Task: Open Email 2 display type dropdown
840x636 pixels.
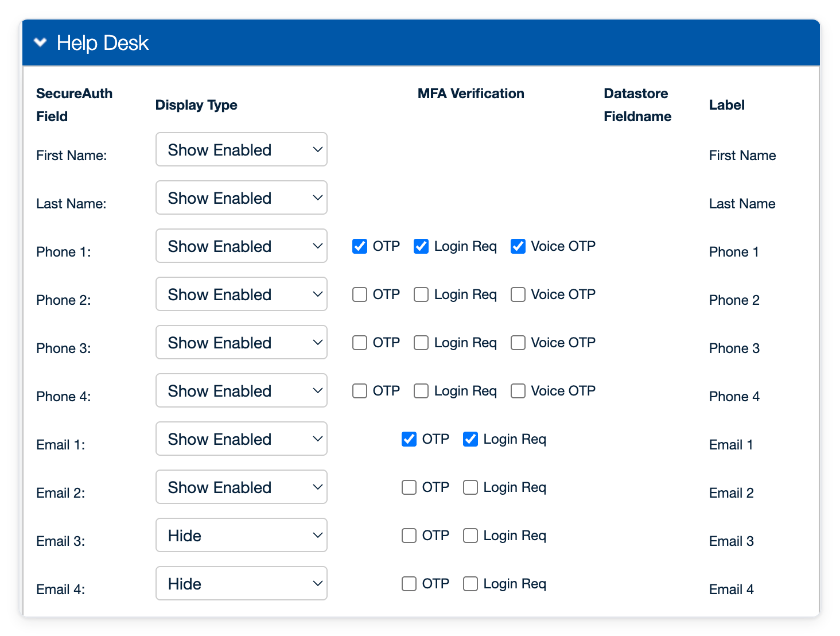Action: (x=242, y=487)
